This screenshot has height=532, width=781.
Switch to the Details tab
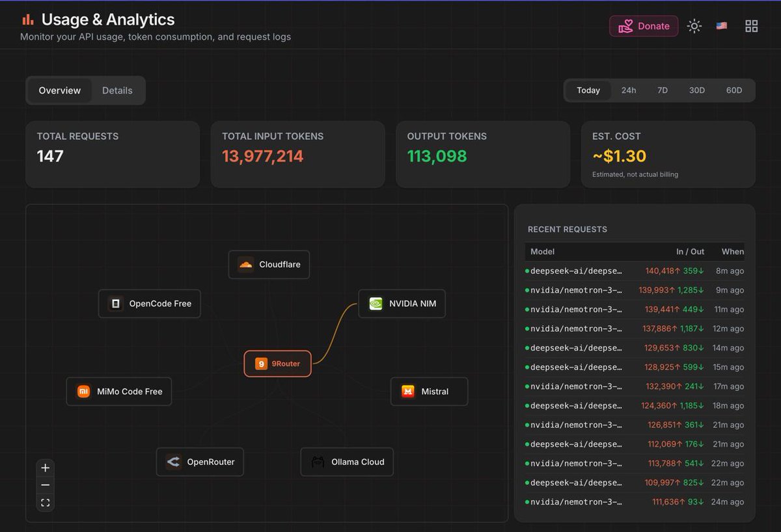click(x=117, y=90)
